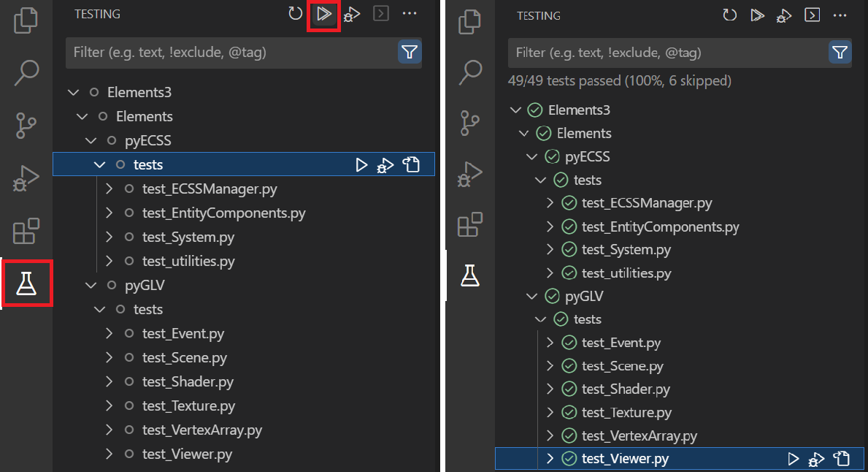The image size is (868, 472).
Task: Open Extensions in left window activity bar
Action: point(26,230)
